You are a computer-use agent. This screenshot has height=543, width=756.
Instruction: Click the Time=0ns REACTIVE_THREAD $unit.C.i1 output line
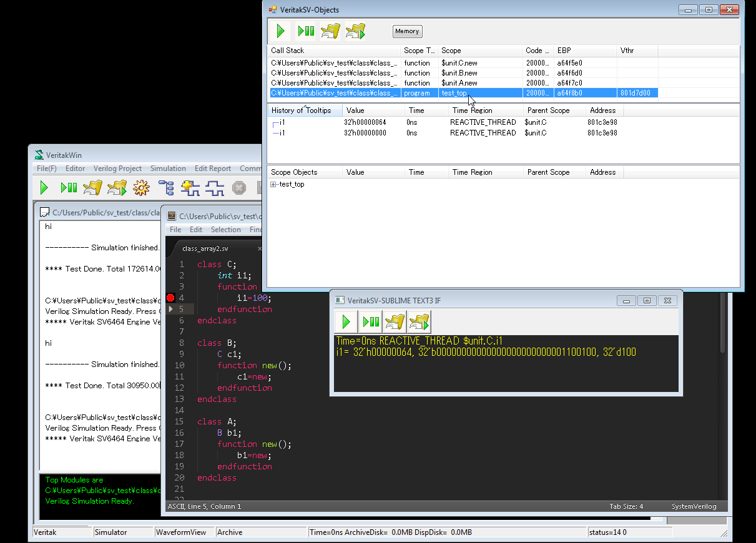tap(419, 341)
